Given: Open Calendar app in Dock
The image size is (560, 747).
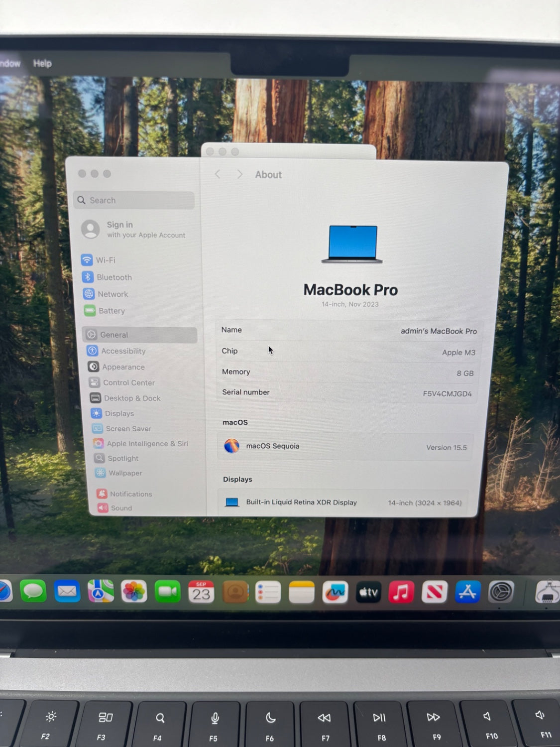Looking at the screenshot, I should point(201,592).
